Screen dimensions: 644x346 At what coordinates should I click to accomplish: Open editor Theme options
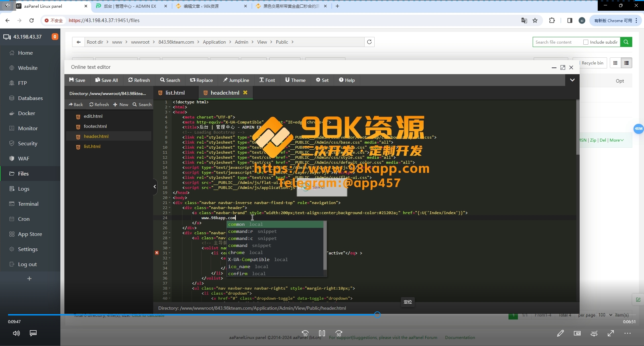click(295, 80)
